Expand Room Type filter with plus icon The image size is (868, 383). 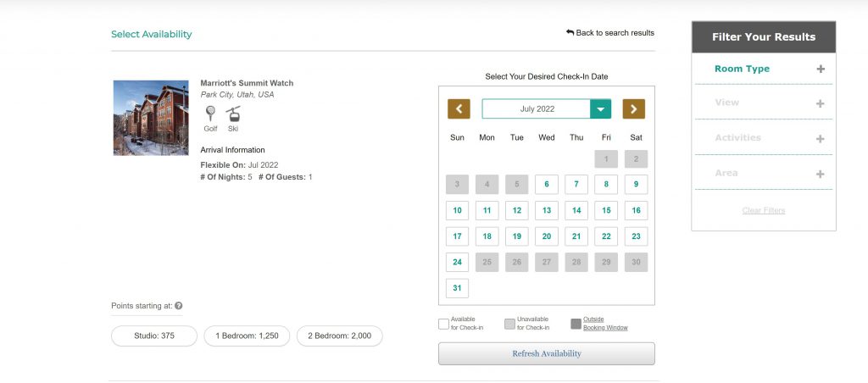(820, 69)
